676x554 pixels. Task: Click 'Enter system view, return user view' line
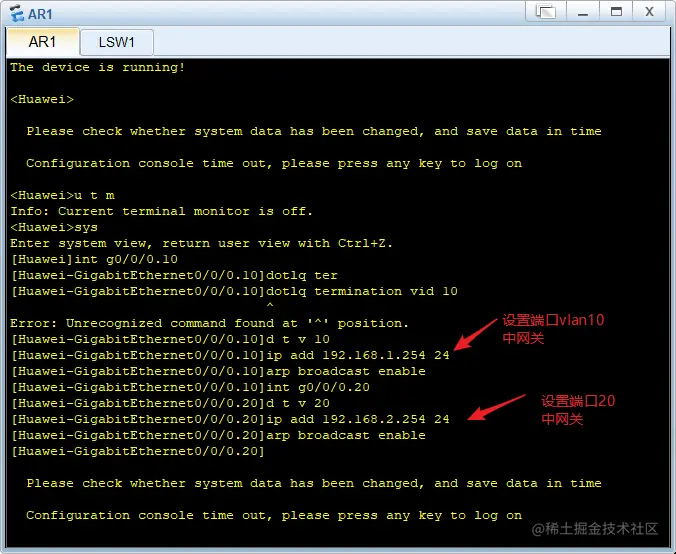point(201,243)
